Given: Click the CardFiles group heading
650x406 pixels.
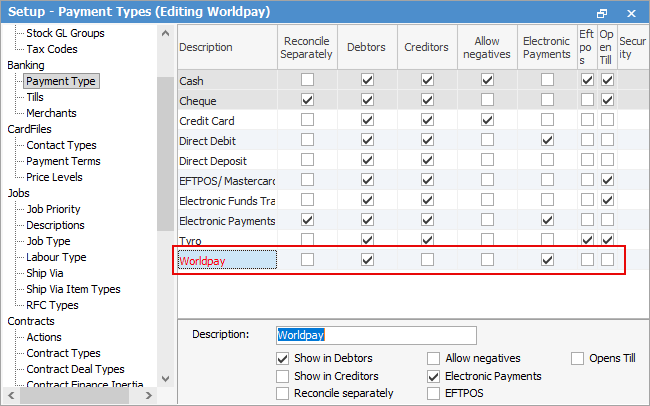Looking at the screenshot, I should tap(29, 129).
